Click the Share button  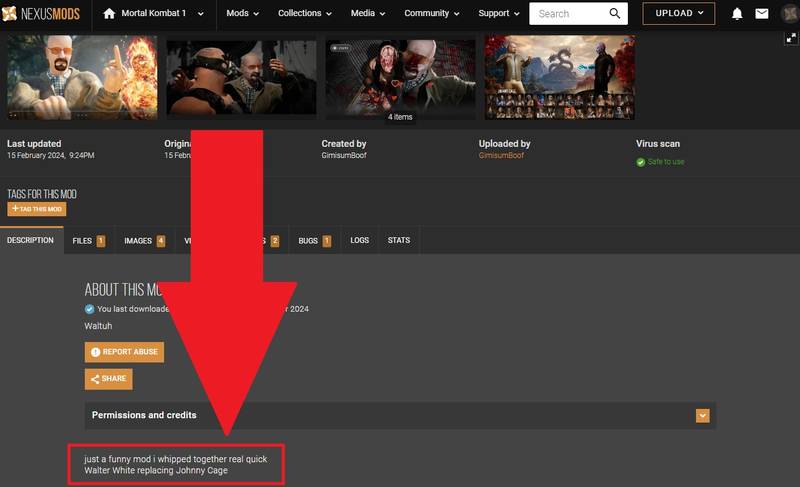pos(109,379)
